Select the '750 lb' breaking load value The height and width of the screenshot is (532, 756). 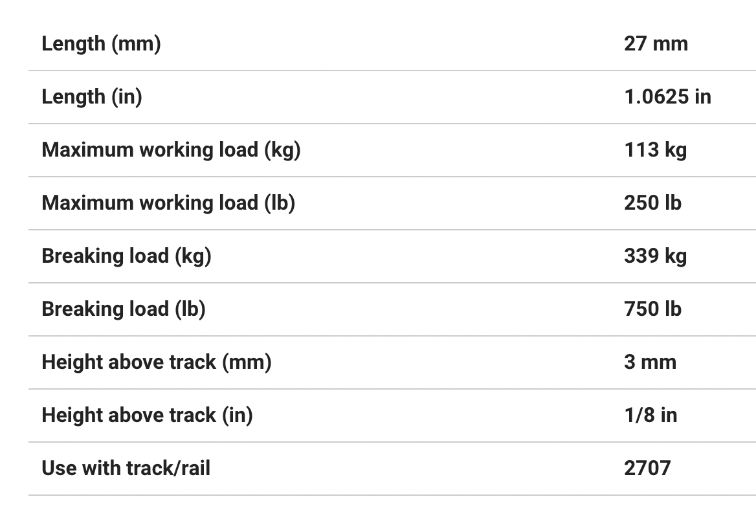pyautogui.click(x=652, y=309)
